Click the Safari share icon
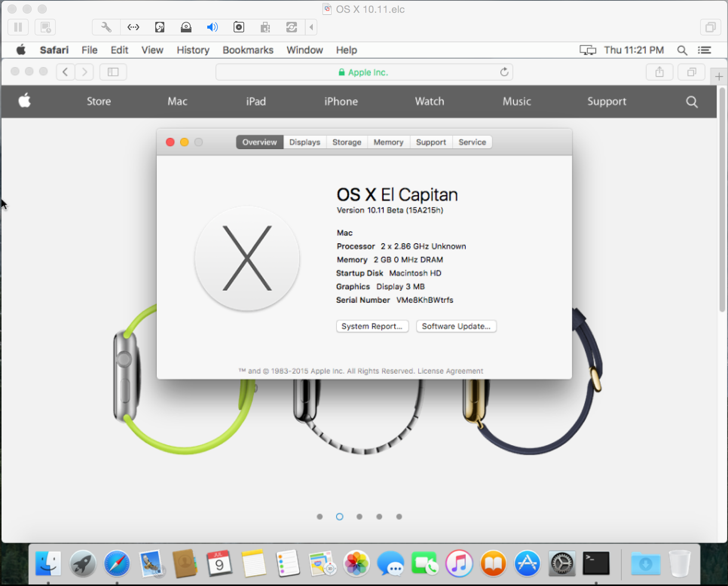Image resolution: width=728 pixels, height=586 pixels. [659, 72]
